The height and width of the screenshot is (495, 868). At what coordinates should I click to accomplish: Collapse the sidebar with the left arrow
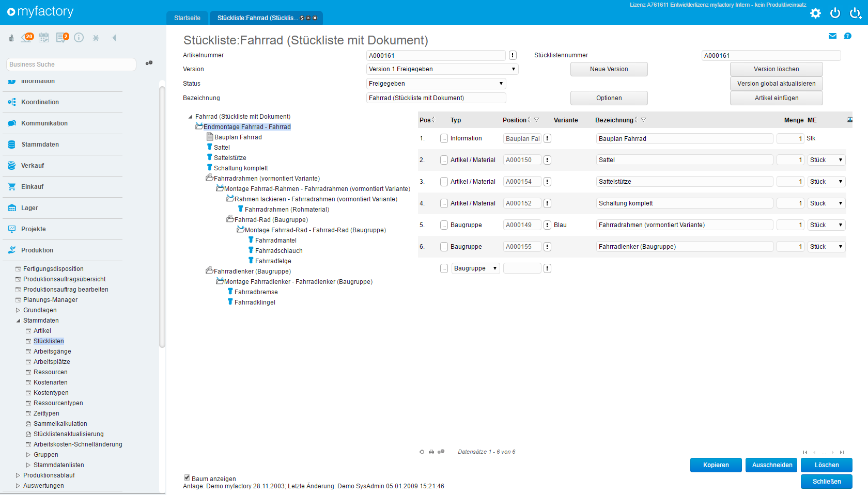pos(114,38)
